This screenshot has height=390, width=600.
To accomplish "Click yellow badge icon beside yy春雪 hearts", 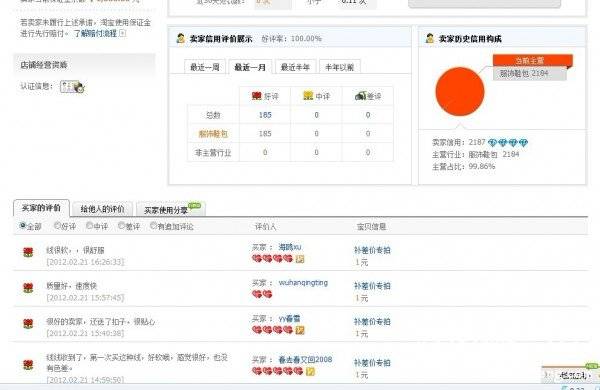I will pos(300,330).
